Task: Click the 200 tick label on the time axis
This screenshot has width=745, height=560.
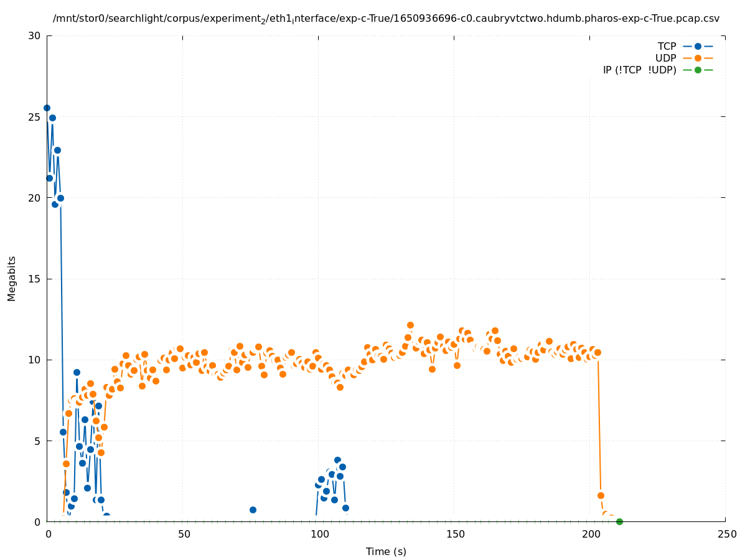Action: (x=590, y=534)
